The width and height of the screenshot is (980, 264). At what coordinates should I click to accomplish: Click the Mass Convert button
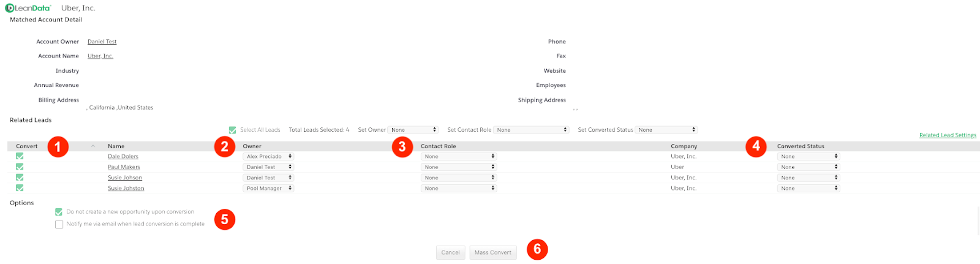493,252
